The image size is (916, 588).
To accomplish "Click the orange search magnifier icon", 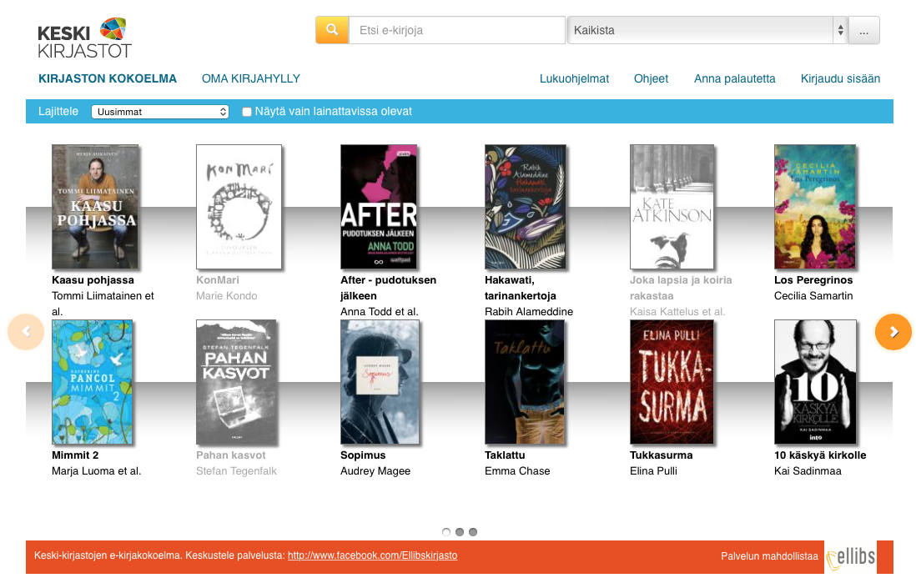I will [332, 30].
